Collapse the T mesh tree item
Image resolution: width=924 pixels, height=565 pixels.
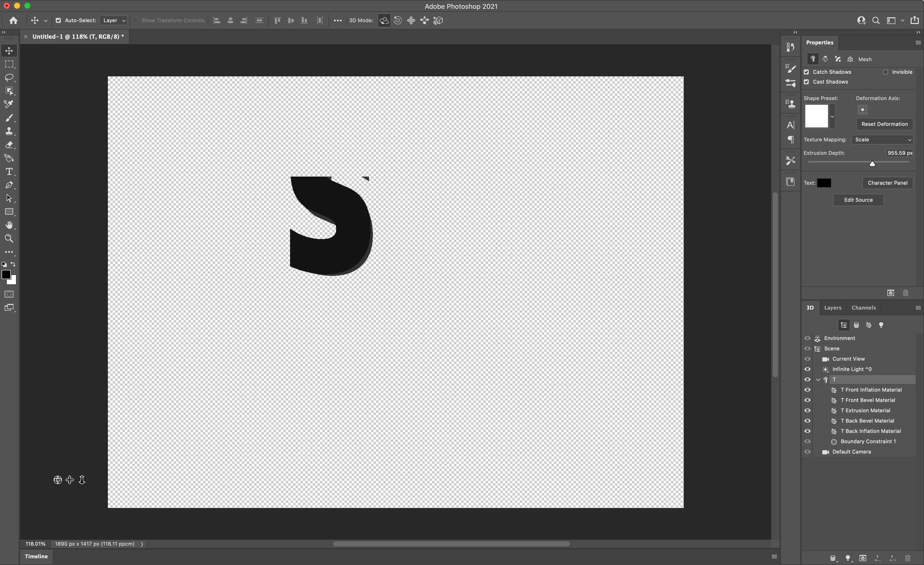[x=818, y=380]
